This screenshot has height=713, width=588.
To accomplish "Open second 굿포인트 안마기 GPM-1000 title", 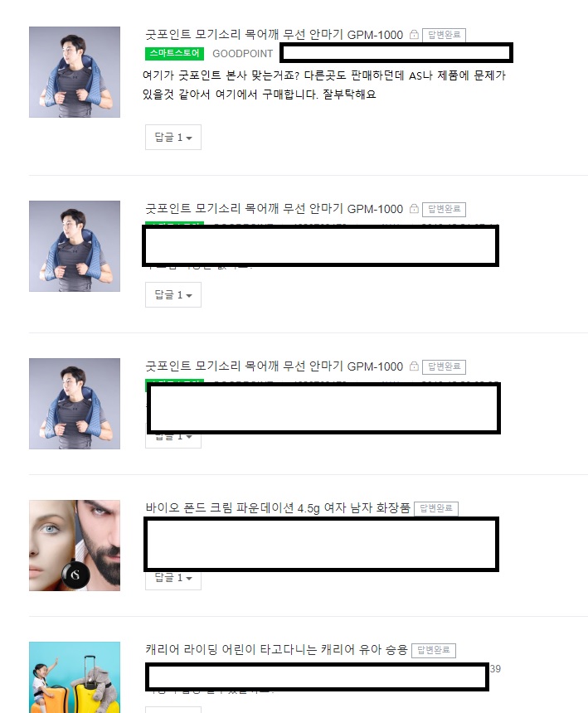I will coord(275,209).
